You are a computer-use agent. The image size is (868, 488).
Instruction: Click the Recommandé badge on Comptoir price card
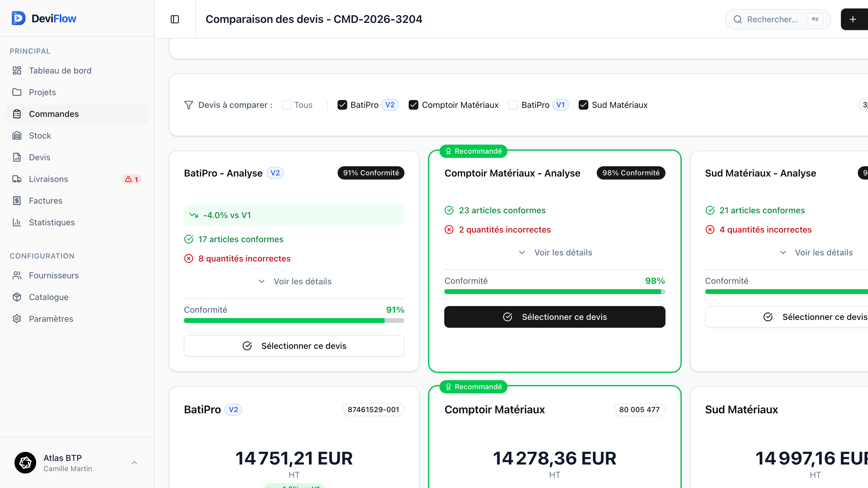click(x=473, y=386)
